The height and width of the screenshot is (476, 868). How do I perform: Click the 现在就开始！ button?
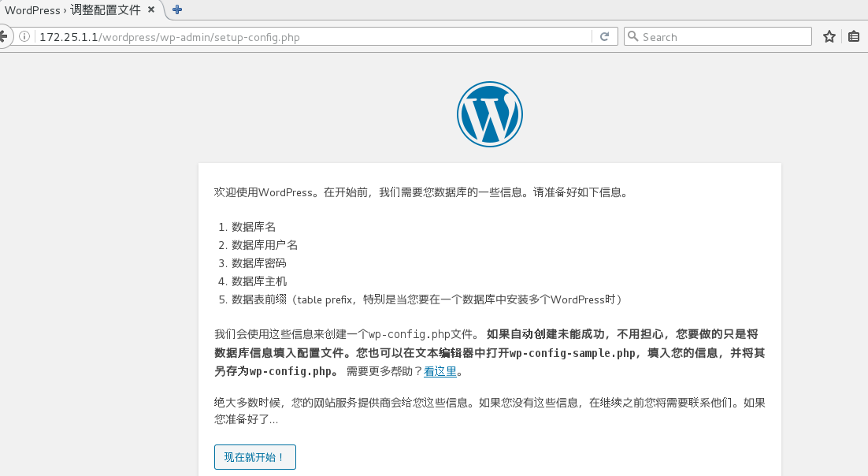(x=254, y=456)
